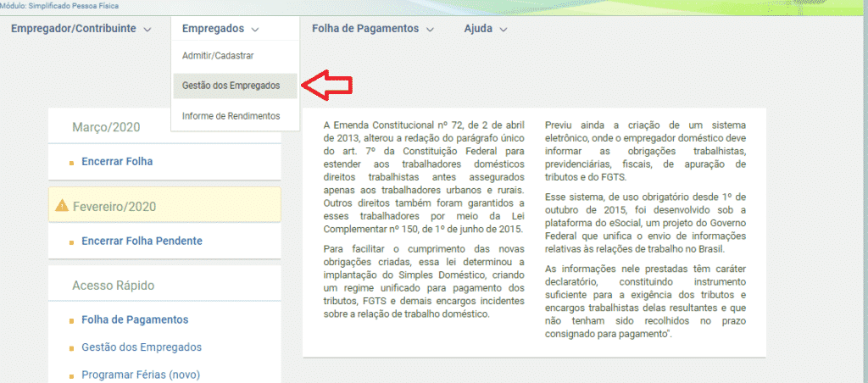Select Gestão dos Empregados in the dropdown
868x383 pixels.
(x=236, y=86)
